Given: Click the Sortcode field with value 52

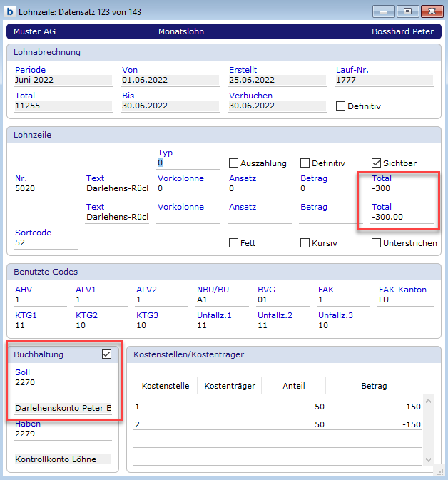Looking at the screenshot, I should [46, 243].
